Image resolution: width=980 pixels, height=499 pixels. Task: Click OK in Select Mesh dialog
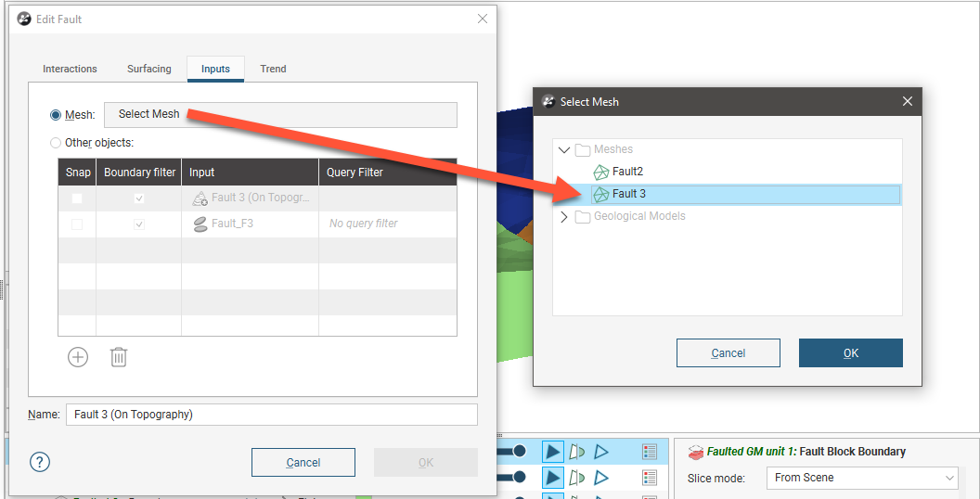(x=851, y=352)
